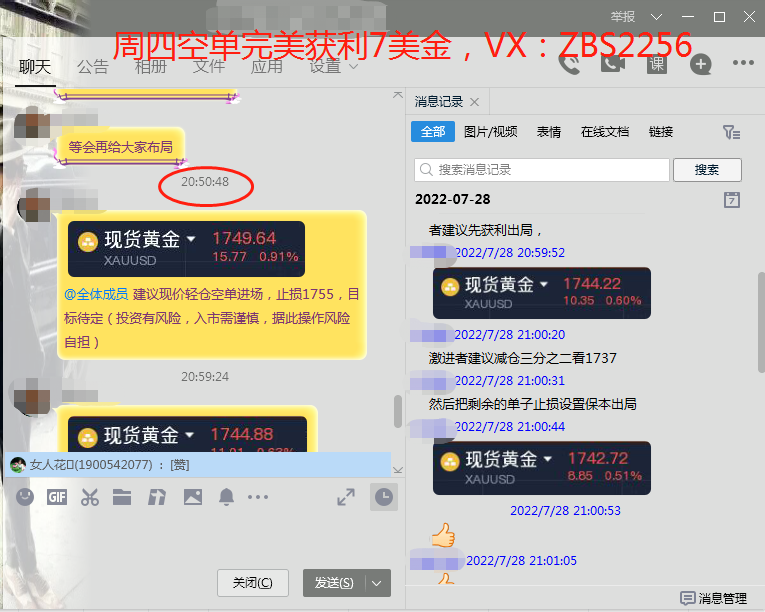Toggle the message history clock button
This screenshot has width=765, height=612.
point(382,497)
